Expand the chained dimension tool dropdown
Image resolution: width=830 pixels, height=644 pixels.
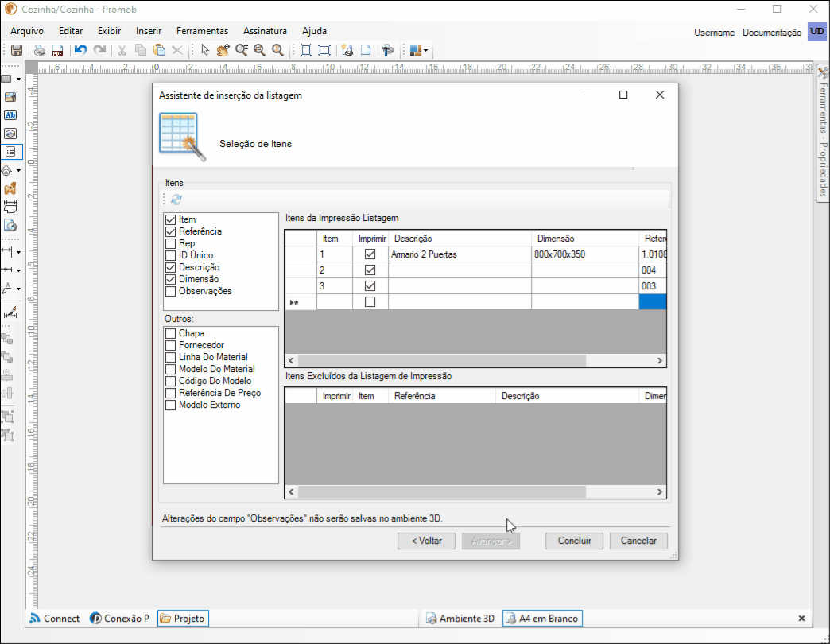click(x=18, y=270)
